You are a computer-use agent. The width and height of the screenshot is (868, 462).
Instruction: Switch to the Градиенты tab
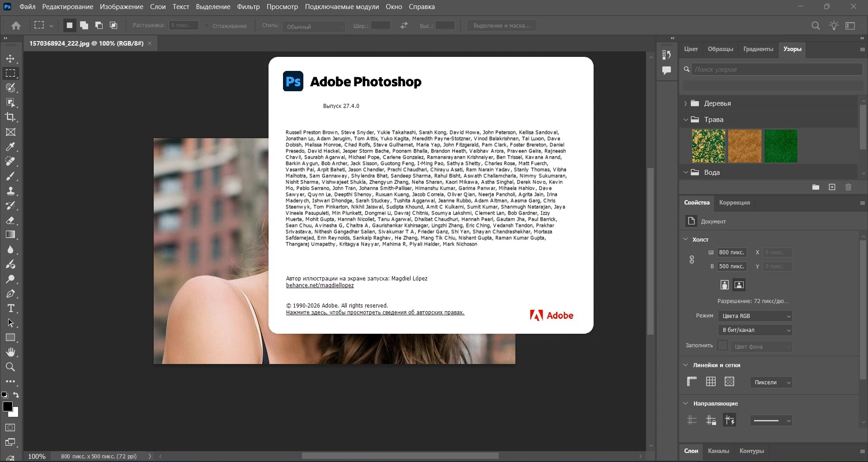pyautogui.click(x=758, y=49)
